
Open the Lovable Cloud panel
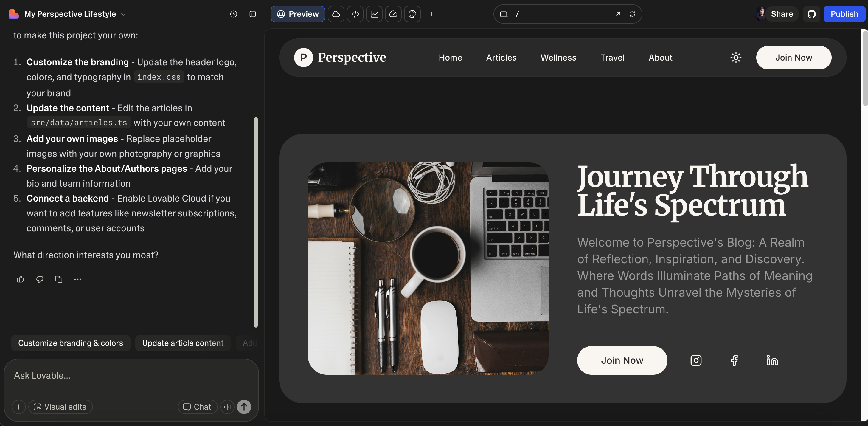click(336, 14)
